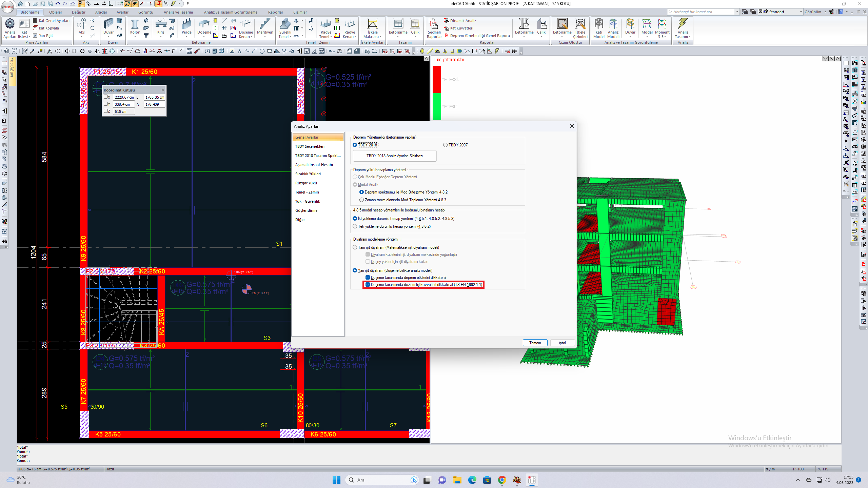Toggle Yarı Rijit checkbox in ribbon
868x488 pixels.
(x=35, y=36)
